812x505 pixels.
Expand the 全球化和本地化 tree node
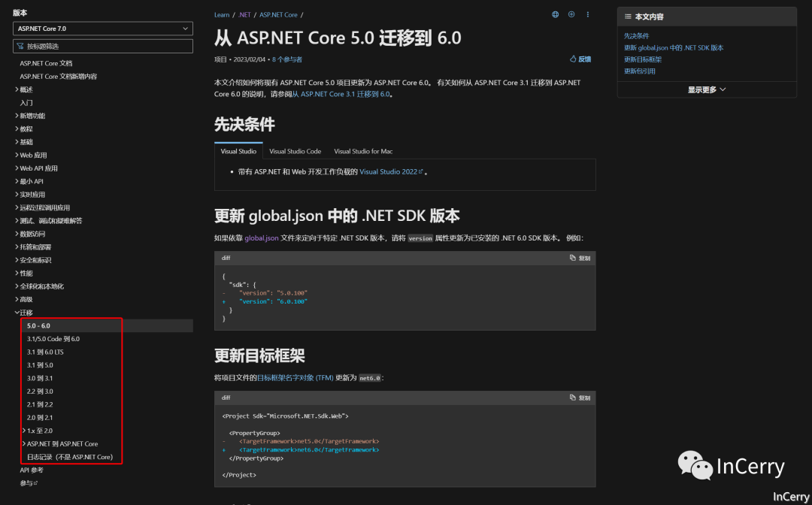17,286
